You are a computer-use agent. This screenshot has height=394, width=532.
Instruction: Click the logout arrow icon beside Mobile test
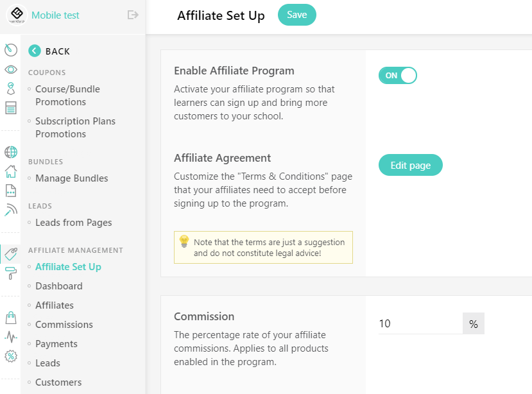(x=133, y=15)
